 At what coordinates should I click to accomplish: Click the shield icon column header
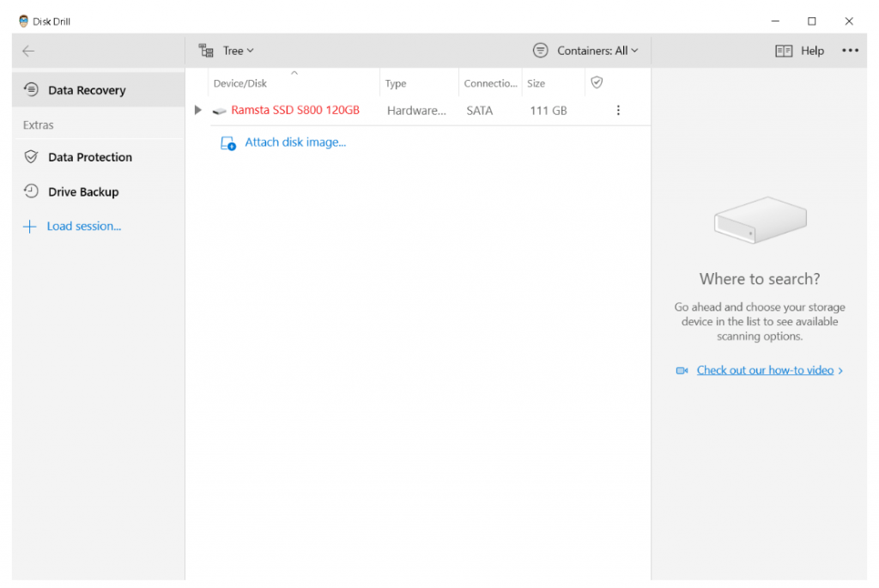coord(597,82)
